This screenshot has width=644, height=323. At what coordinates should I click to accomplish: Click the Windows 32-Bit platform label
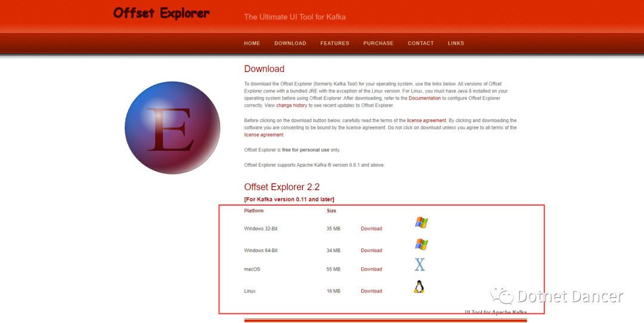pos(261,229)
